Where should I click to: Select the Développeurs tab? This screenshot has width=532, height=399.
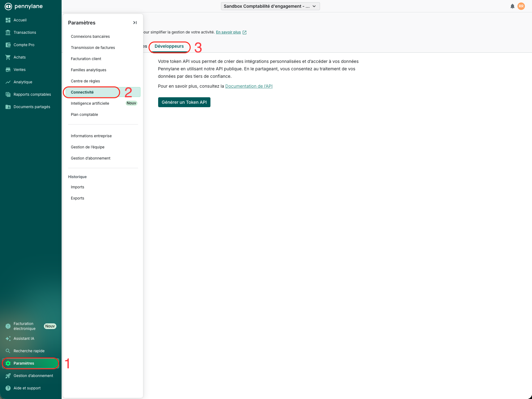pyautogui.click(x=169, y=46)
